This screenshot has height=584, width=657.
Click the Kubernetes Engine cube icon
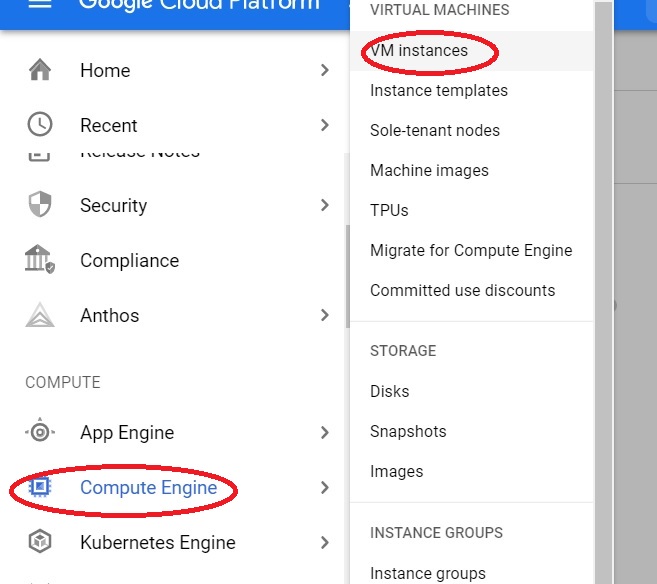pyautogui.click(x=40, y=541)
